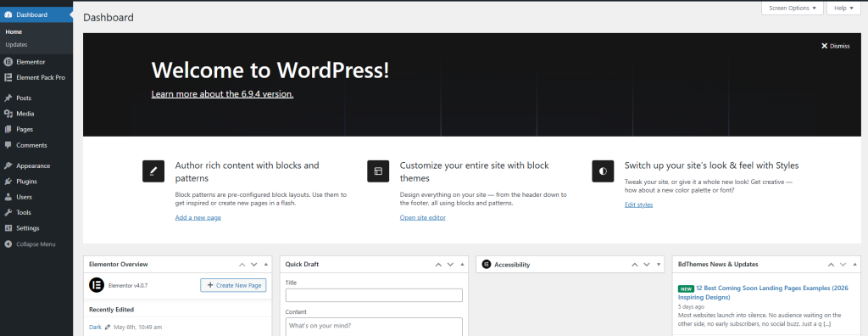The height and width of the screenshot is (336, 868).
Task: Click the pencil icon beside Author rich content
Action: (x=153, y=171)
